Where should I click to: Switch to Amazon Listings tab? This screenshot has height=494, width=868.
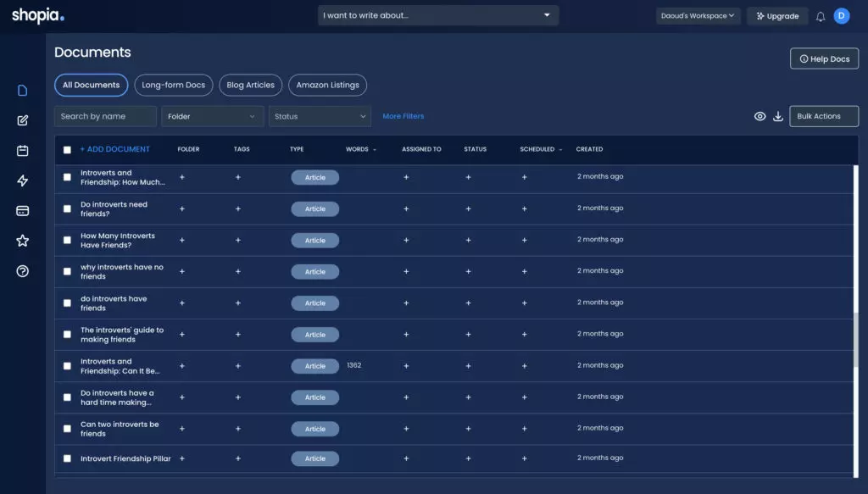pyautogui.click(x=327, y=86)
